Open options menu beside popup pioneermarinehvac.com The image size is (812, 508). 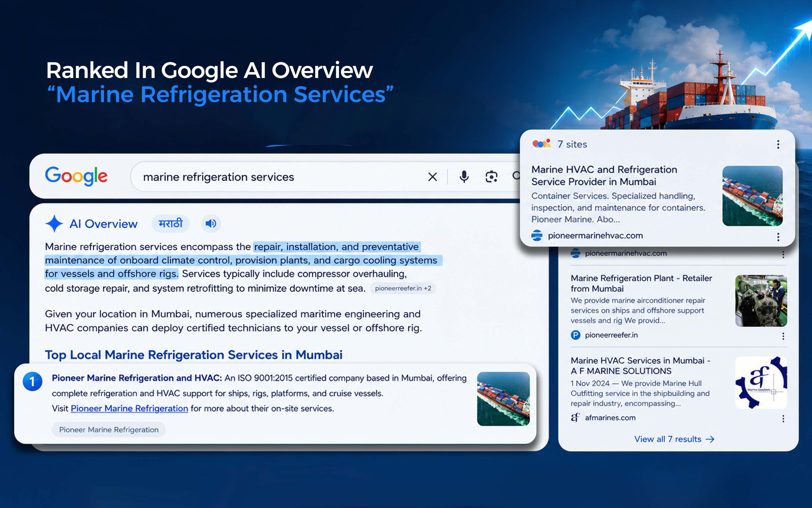pyautogui.click(x=778, y=237)
